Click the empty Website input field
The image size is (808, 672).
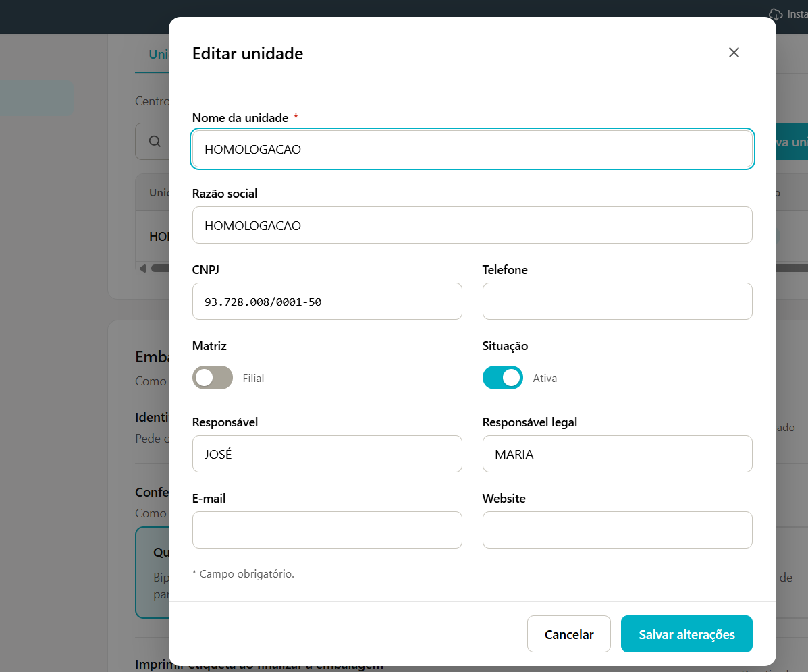click(x=618, y=530)
